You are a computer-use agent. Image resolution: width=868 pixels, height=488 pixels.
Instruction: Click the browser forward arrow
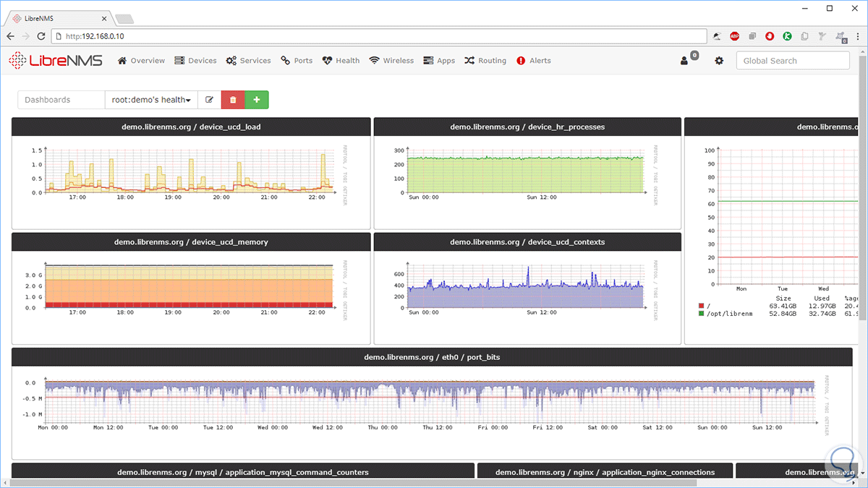tap(26, 36)
